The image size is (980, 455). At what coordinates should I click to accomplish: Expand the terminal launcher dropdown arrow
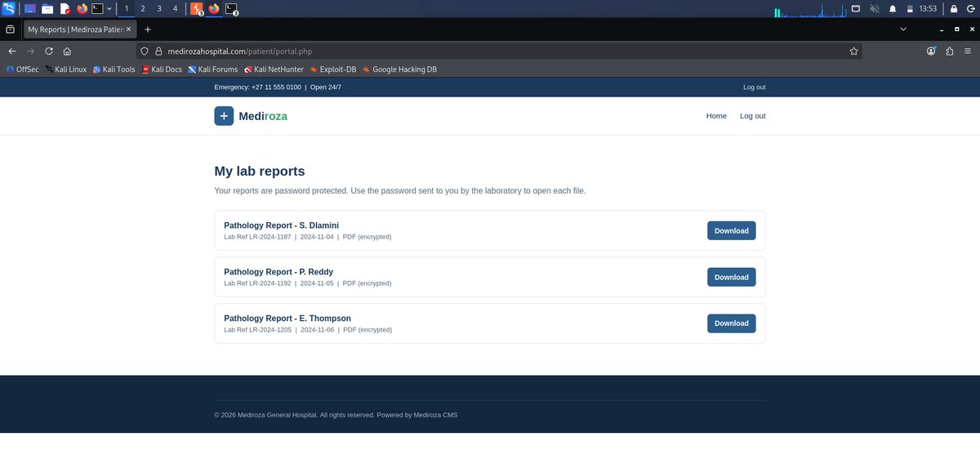point(109,8)
